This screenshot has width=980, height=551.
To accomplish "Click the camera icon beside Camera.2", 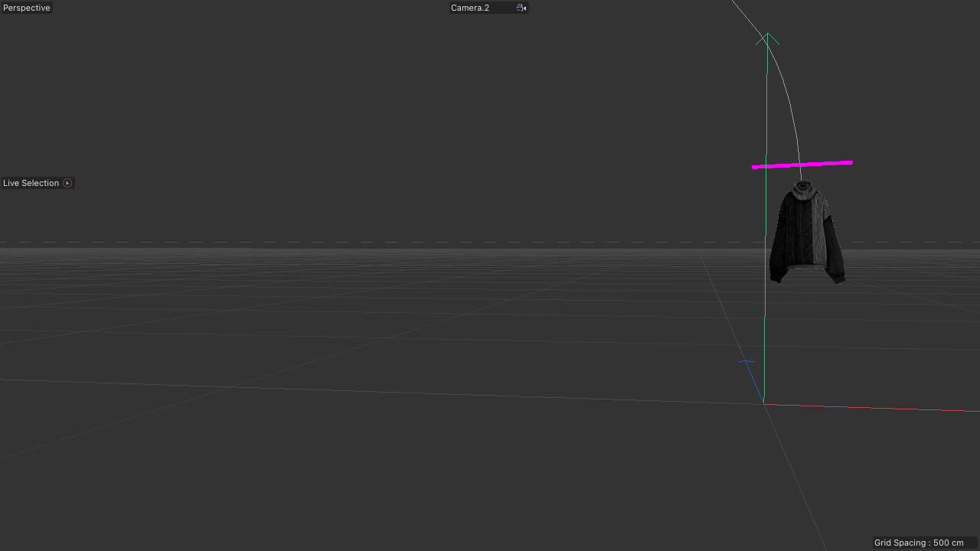I will (x=521, y=8).
